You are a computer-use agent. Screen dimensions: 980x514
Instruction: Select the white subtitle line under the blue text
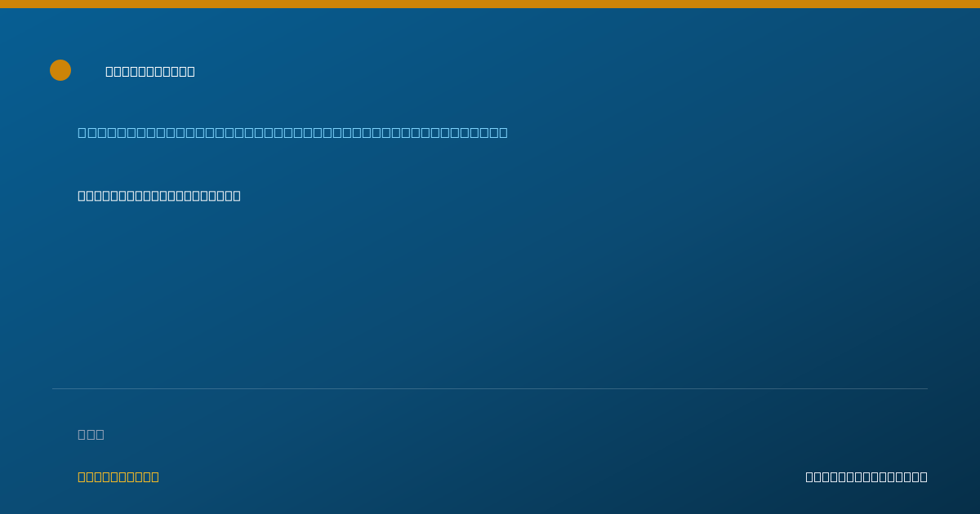[x=159, y=196]
